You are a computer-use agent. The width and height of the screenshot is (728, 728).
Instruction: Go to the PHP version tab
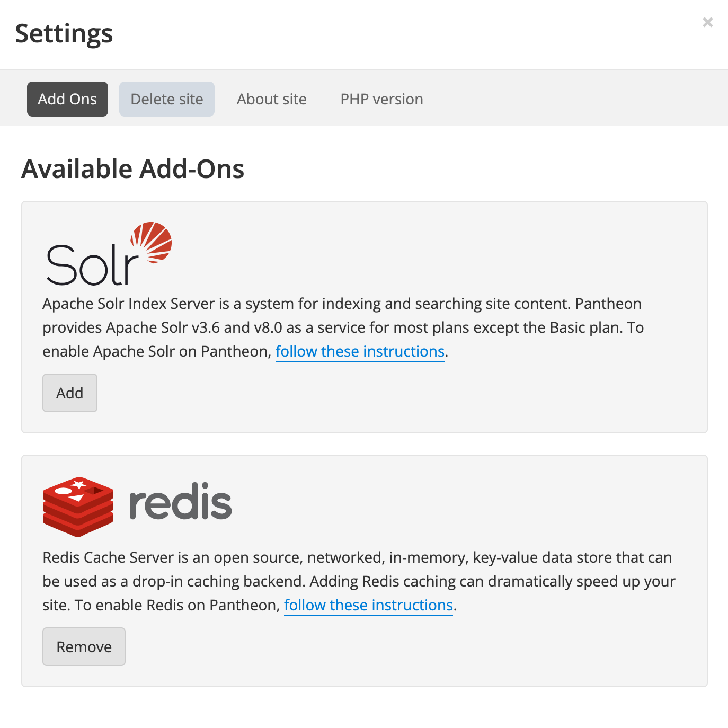coord(381,99)
